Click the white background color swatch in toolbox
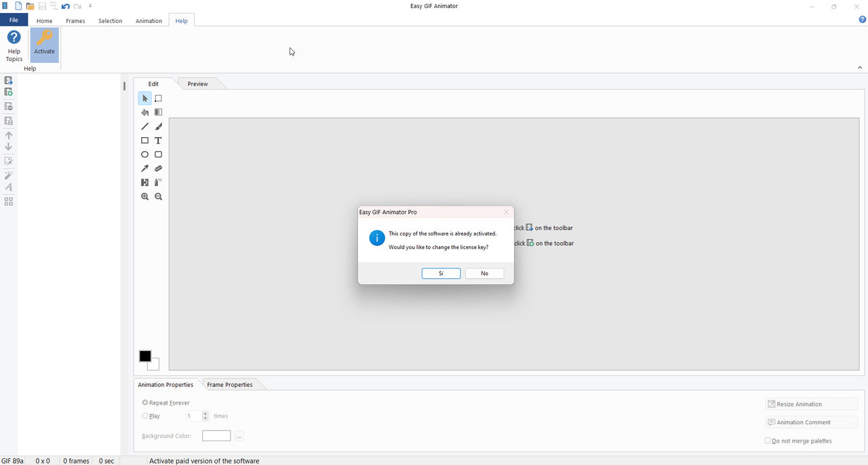Image resolution: width=868 pixels, height=465 pixels. pyautogui.click(x=155, y=367)
